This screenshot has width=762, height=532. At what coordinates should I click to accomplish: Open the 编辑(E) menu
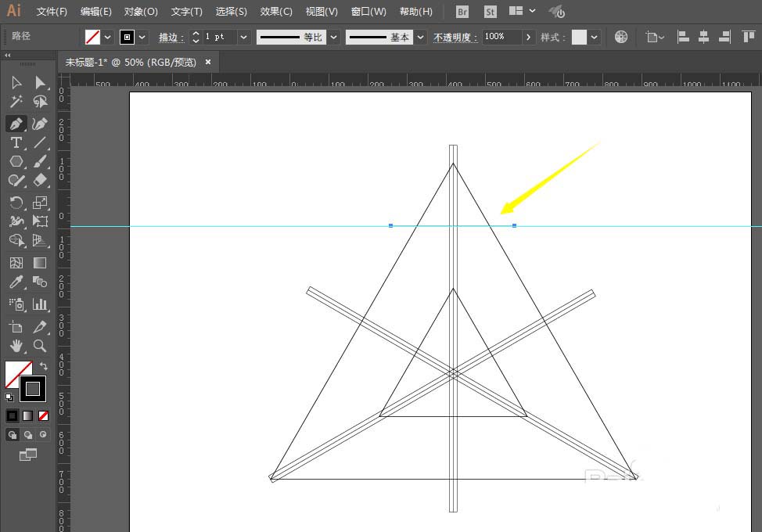coord(95,12)
